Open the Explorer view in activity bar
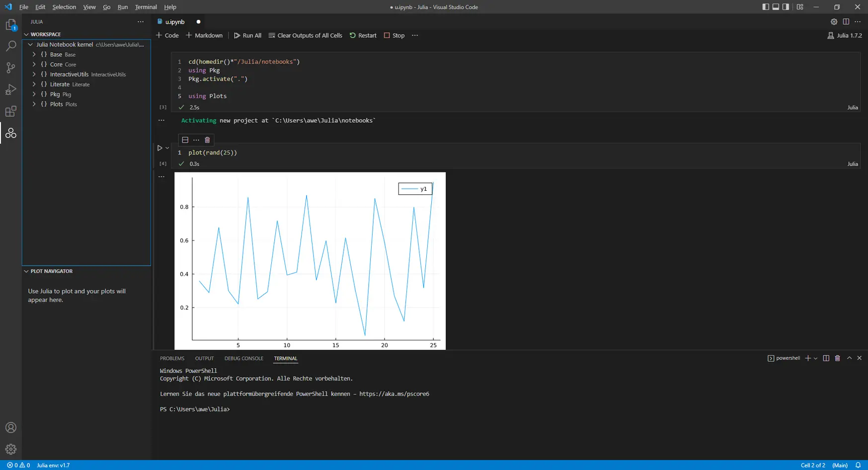Screen dimensions: 868x470 (x=11, y=24)
